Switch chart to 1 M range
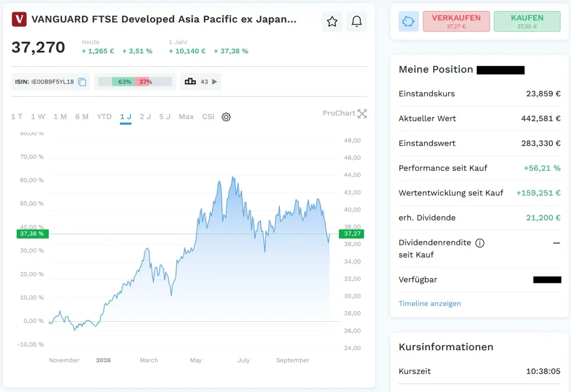This screenshot has width=571, height=392. click(x=60, y=117)
